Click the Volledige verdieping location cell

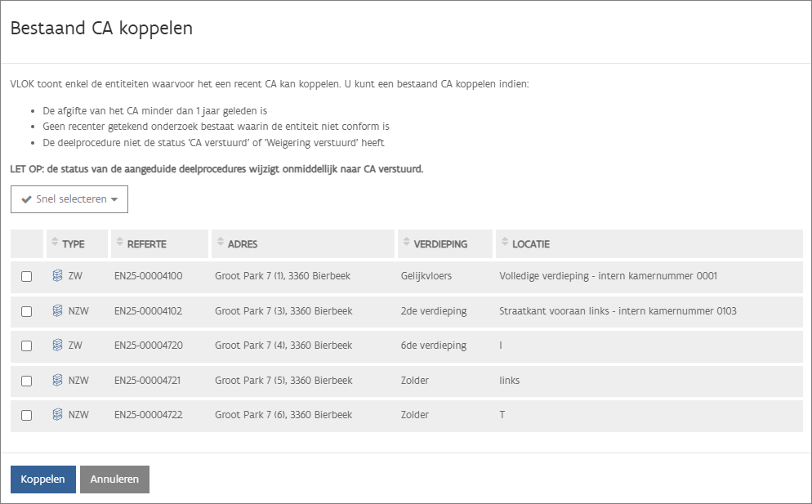608,276
